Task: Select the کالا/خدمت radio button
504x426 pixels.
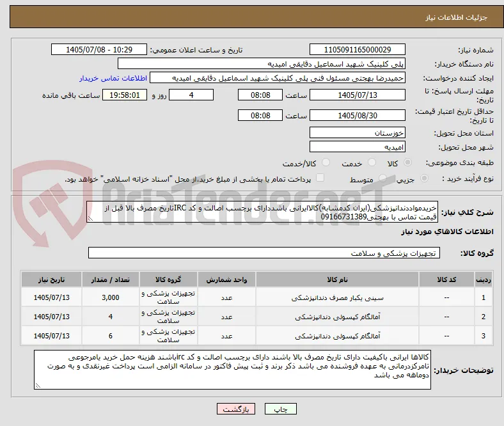Action: click(326, 162)
